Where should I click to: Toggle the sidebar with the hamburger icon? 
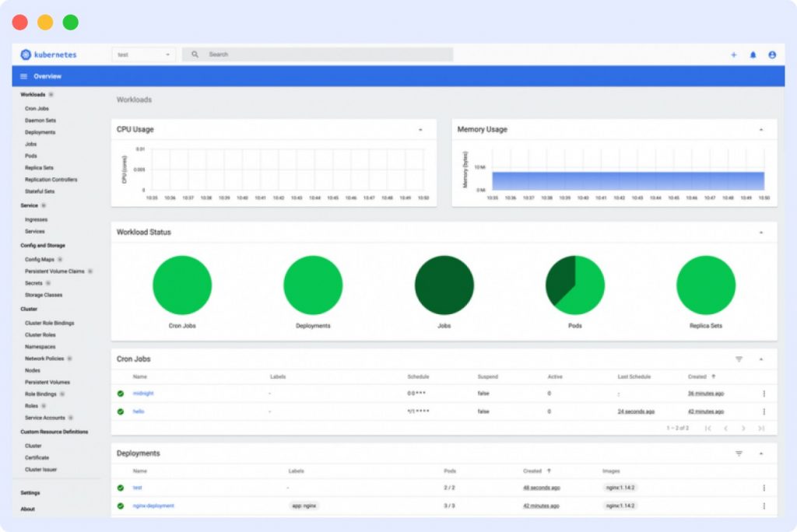tap(24, 75)
